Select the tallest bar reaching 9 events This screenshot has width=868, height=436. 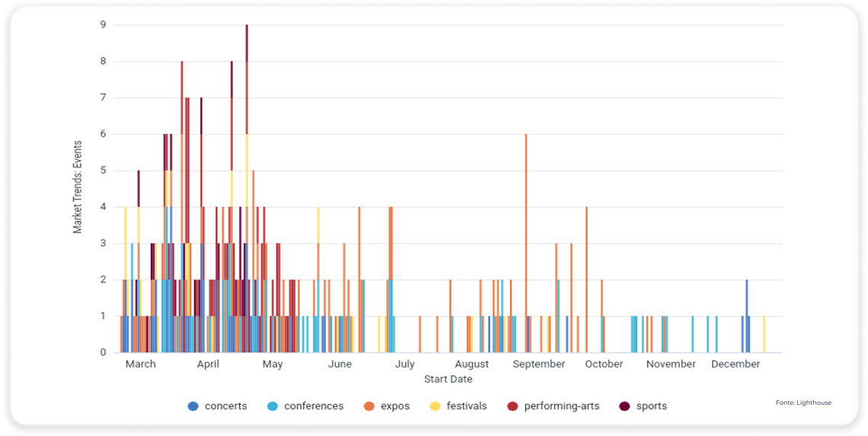tap(247, 188)
